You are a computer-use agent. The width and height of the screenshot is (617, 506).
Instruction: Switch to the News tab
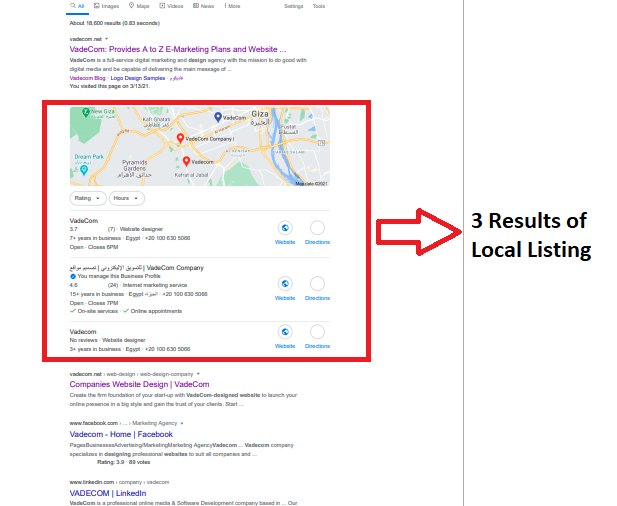point(203,6)
